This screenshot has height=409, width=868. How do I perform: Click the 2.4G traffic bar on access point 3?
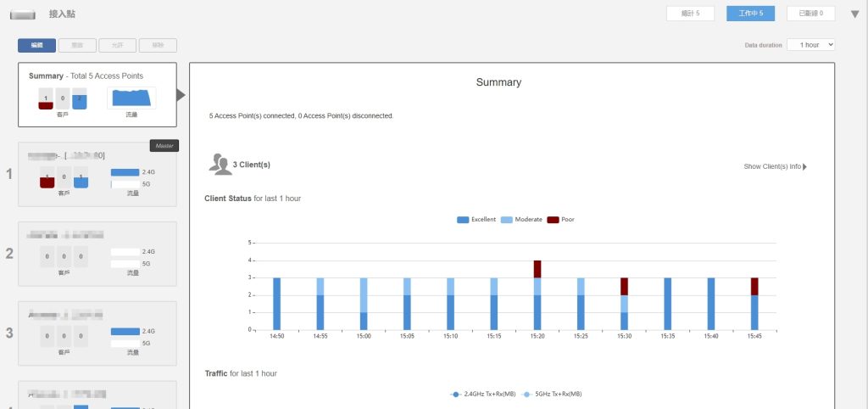(125, 331)
